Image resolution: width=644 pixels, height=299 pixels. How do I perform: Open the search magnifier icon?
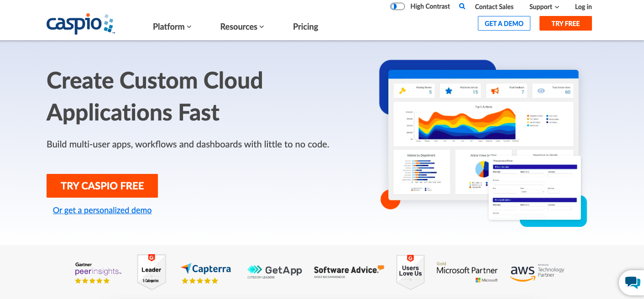(462, 6)
